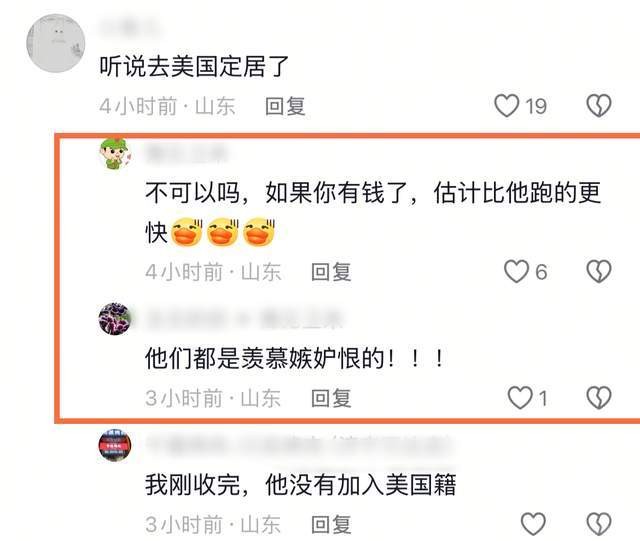Like the 我刚收完 reply

[533, 524]
